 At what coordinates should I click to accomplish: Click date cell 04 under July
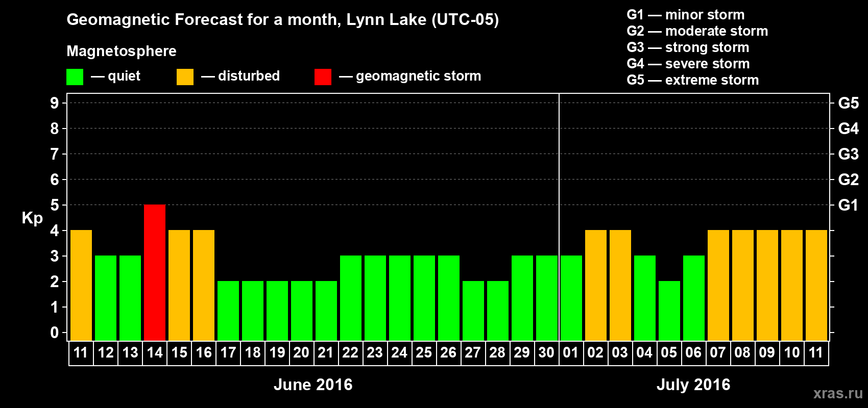pyautogui.click(x=645, y=353)
